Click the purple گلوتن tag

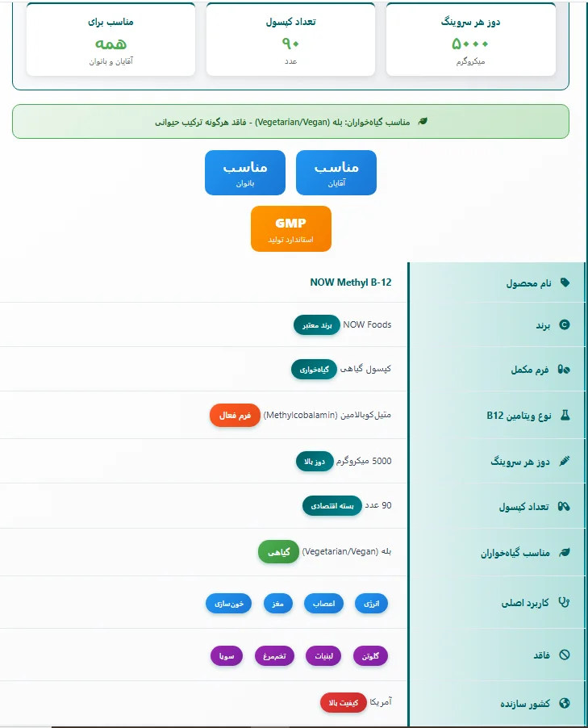point(370,656)
